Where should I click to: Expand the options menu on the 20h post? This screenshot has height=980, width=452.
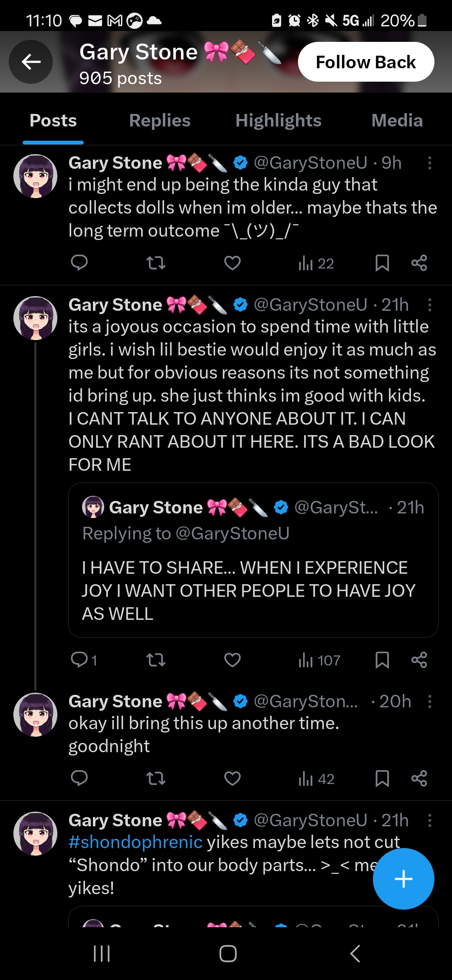pyautogui.click(x=429, y=701)
